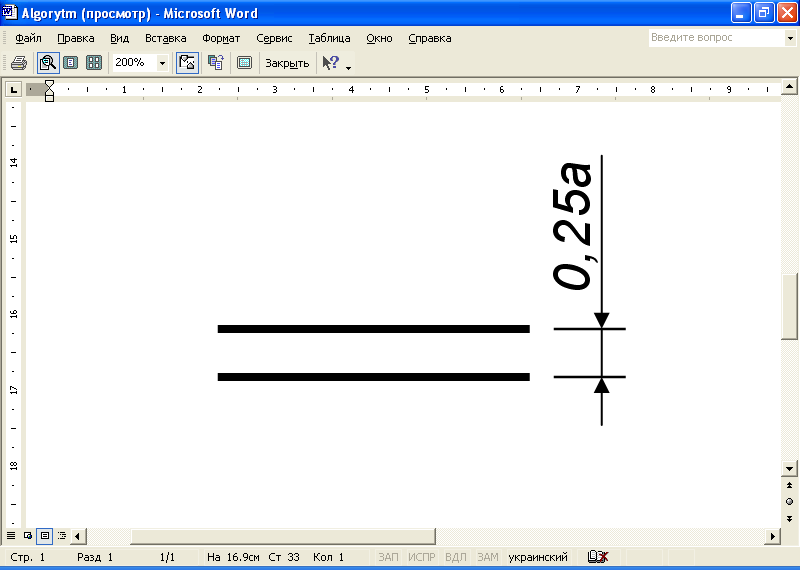Click 'Разд 1' in status bar

(95, 557)
